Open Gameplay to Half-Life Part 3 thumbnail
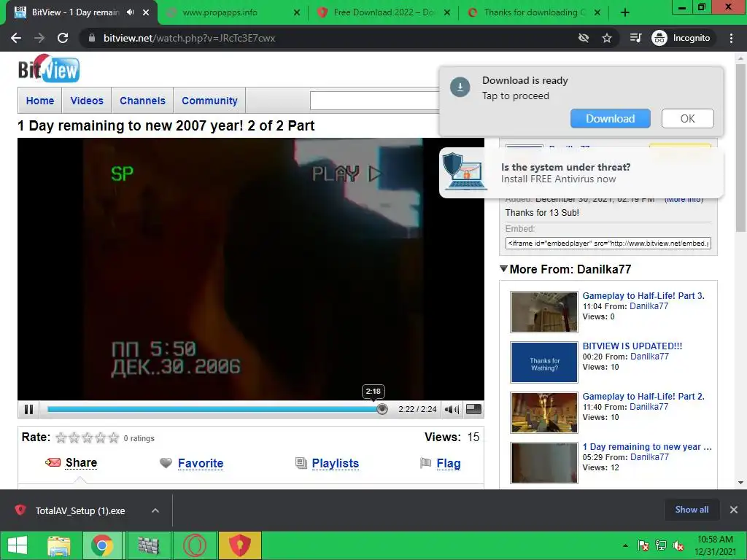The image size is (747, 560). point(544,312)
